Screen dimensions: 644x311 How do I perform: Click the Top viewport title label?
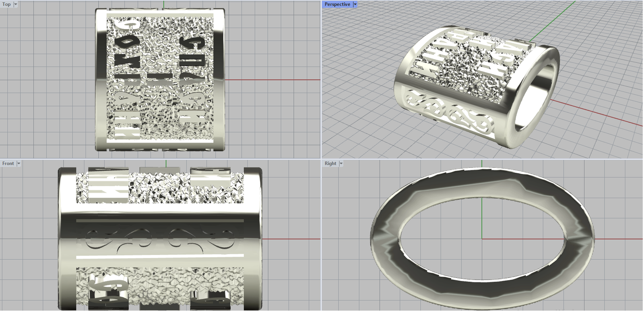pos(6,4)
